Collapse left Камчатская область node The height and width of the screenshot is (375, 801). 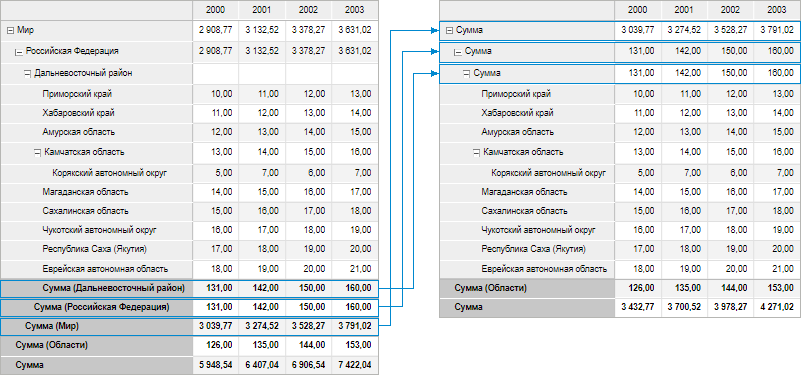[37, 152]
